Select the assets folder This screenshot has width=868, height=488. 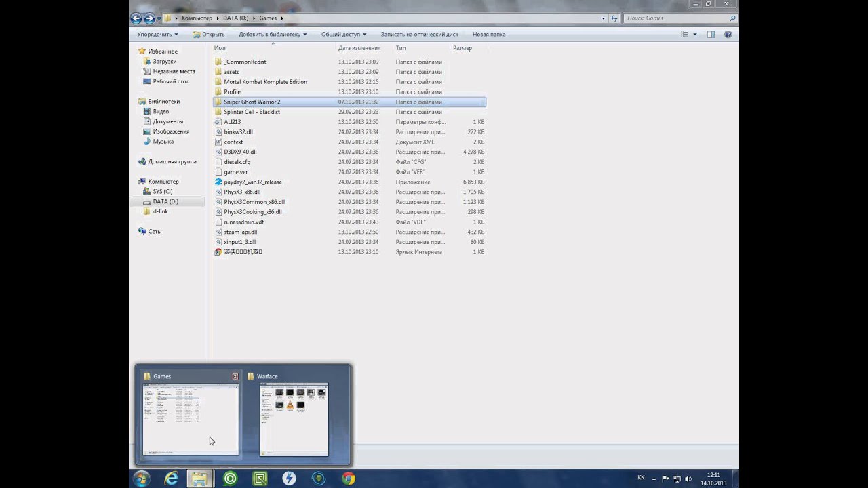click(231, 72)
